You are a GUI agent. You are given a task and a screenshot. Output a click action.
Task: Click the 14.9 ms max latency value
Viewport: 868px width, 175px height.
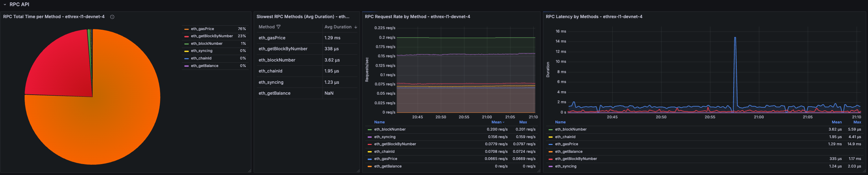click(x=854, y=144)
